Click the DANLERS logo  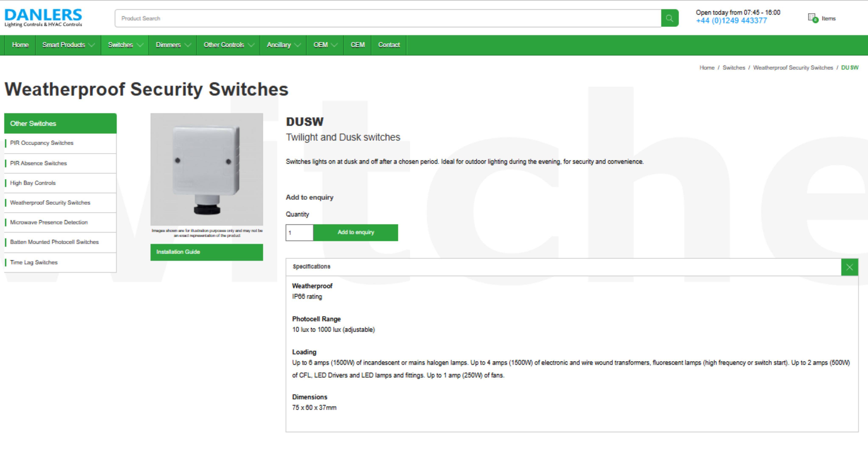tap(43, 18)
